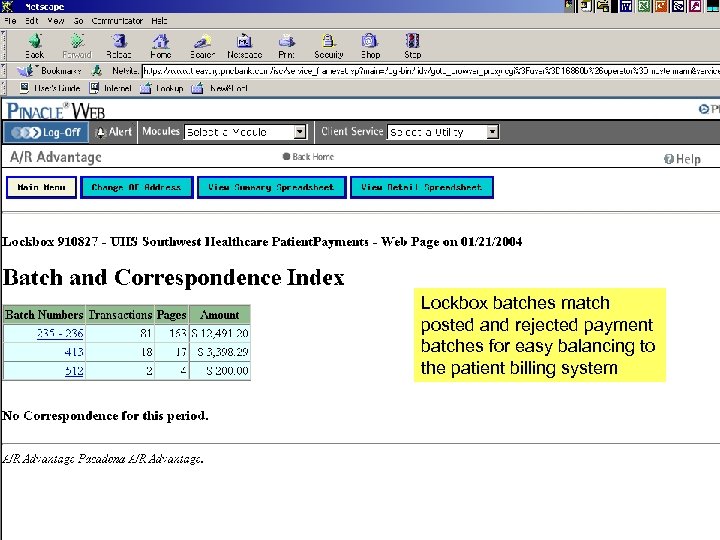
Task: Click the Pages column header
Action: point(171,315)
